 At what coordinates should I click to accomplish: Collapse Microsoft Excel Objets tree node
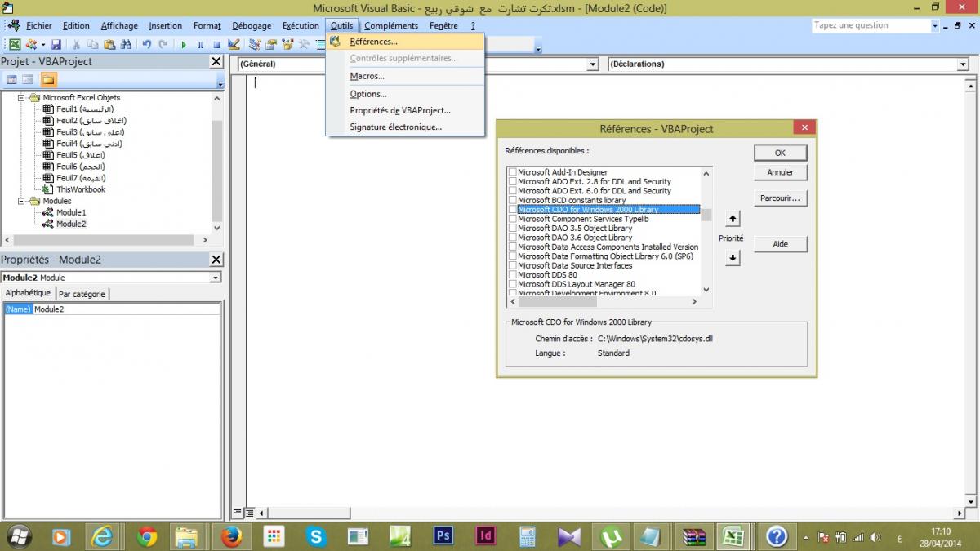point(22,98)
